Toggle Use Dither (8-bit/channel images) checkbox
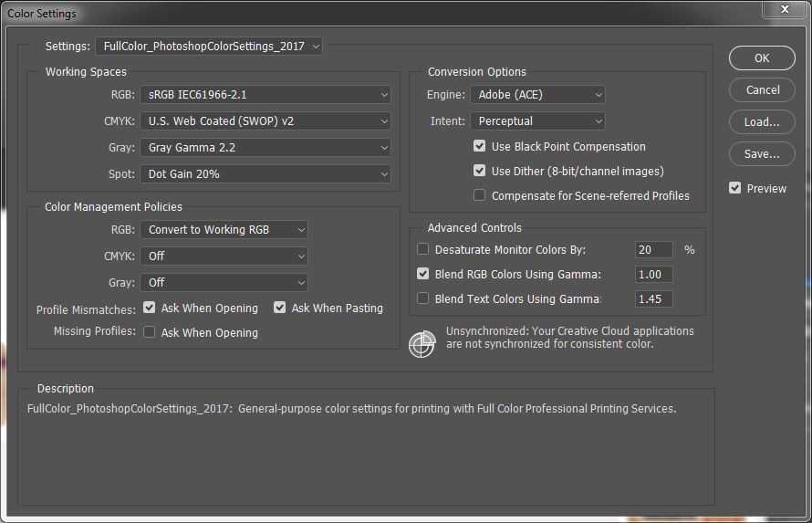This screenshot has height=523, width=812. (480, 171)
